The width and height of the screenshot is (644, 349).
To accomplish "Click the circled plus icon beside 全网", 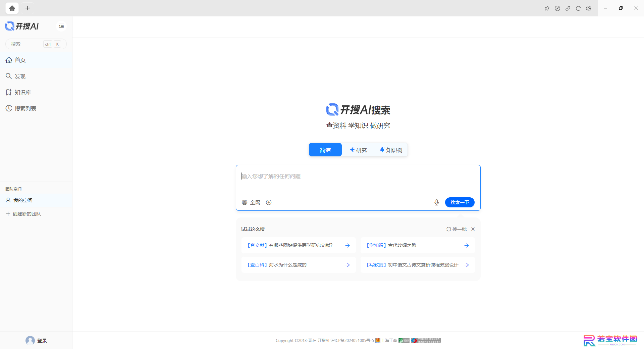I will click(x=269, y=202).
